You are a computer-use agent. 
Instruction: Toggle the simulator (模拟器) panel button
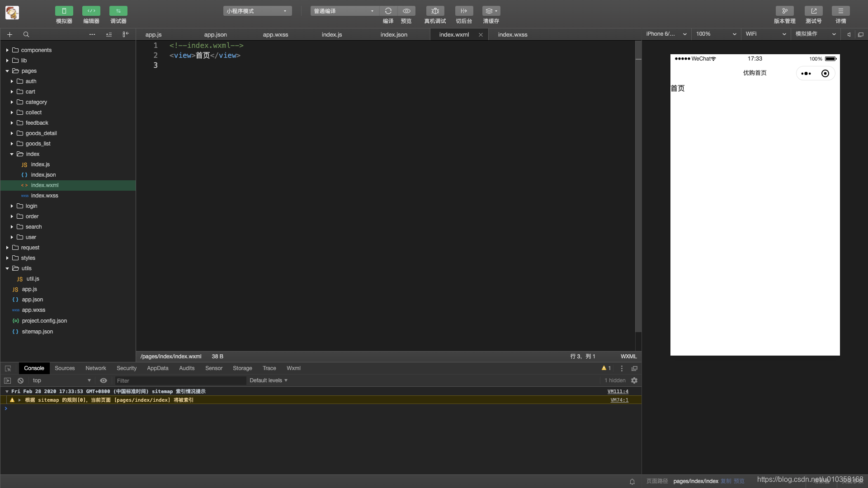pos(64,11)
